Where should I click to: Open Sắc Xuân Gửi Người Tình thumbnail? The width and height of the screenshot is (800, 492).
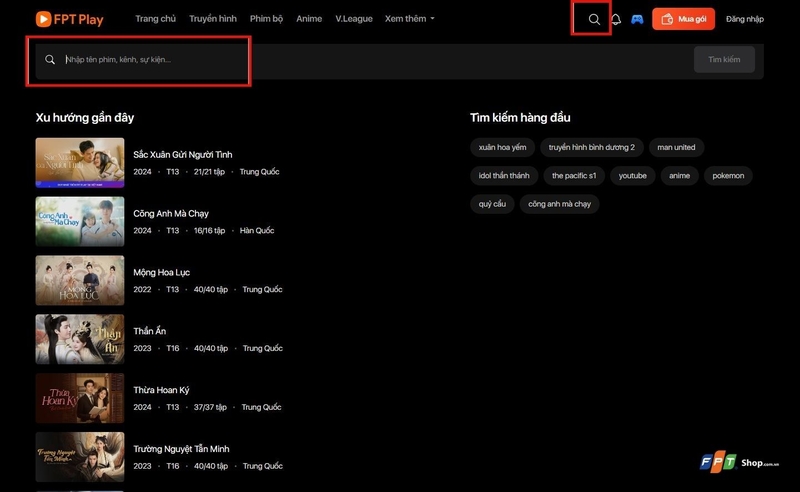tap(80, 163)
